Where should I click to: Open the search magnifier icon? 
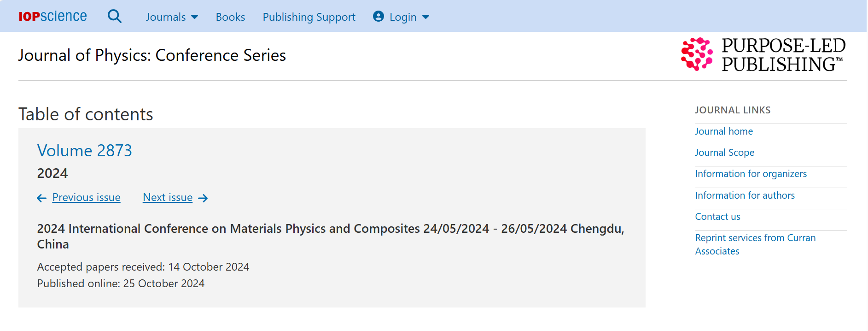point(115,17)
